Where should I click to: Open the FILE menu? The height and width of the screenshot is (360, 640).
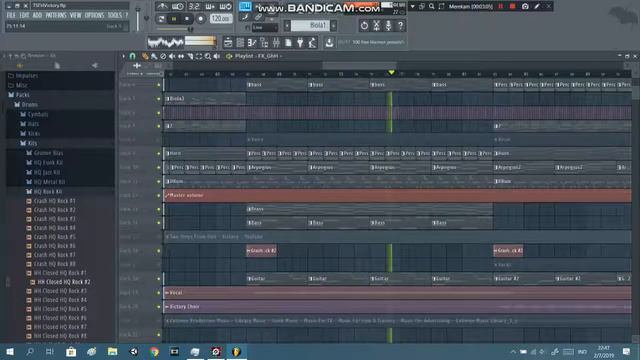click(x=11, y=16)
